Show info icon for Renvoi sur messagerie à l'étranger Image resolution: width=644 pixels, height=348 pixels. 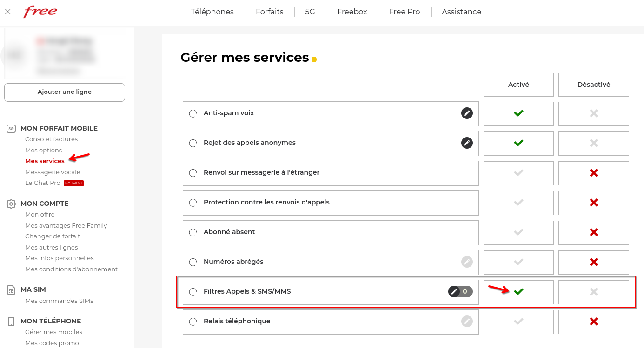[193, 173]
